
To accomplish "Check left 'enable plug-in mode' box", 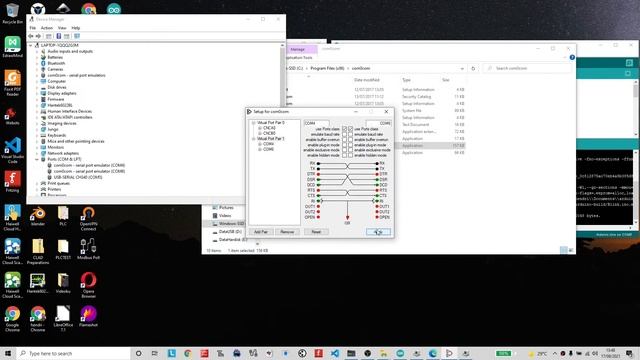I will coord(344,145).
